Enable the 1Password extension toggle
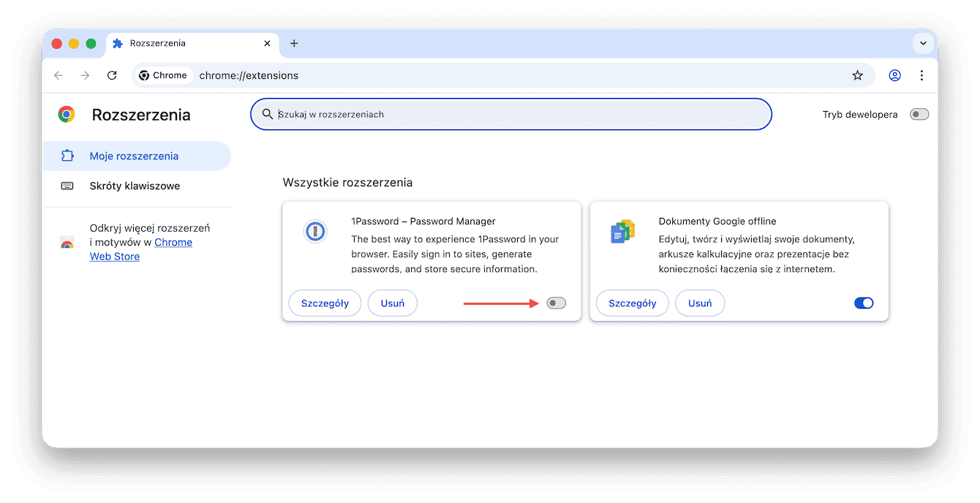The height and width of the screenshot is (503, 980). click(x=557, y=303)
